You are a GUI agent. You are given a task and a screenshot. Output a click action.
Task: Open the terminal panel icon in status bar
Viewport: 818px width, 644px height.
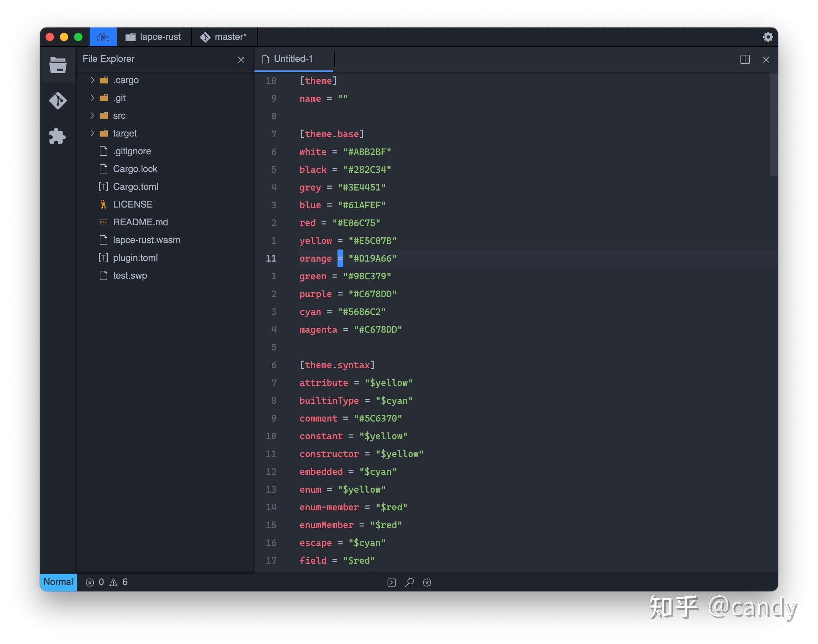[391, 582]
